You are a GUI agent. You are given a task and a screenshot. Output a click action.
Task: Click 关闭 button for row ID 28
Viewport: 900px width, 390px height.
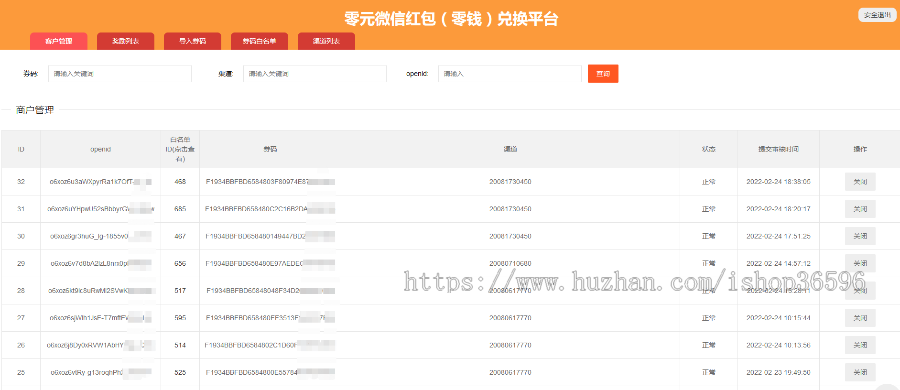(860, 291)
